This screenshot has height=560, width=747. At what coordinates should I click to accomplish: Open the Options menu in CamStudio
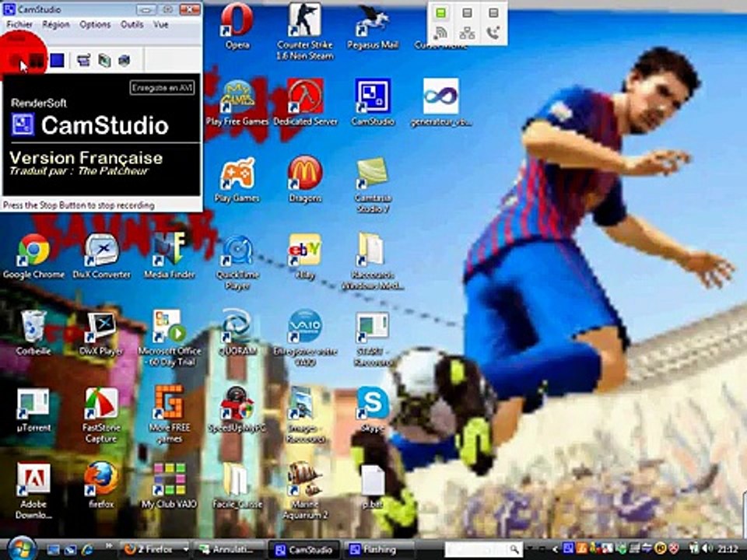[95, 24]
